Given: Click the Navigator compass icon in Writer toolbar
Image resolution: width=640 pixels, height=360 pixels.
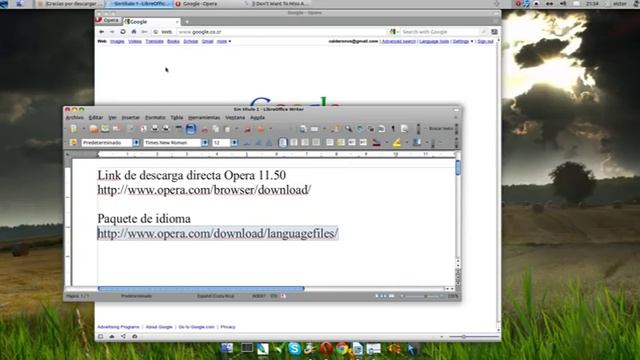Looking at the screenshot, I should tap(360, 129).
